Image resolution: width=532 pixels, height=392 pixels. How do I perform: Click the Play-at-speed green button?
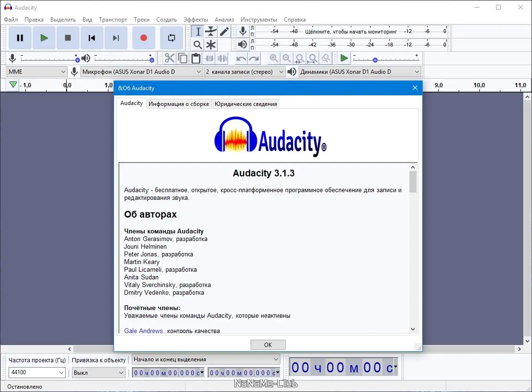click(x=344, y=58)
